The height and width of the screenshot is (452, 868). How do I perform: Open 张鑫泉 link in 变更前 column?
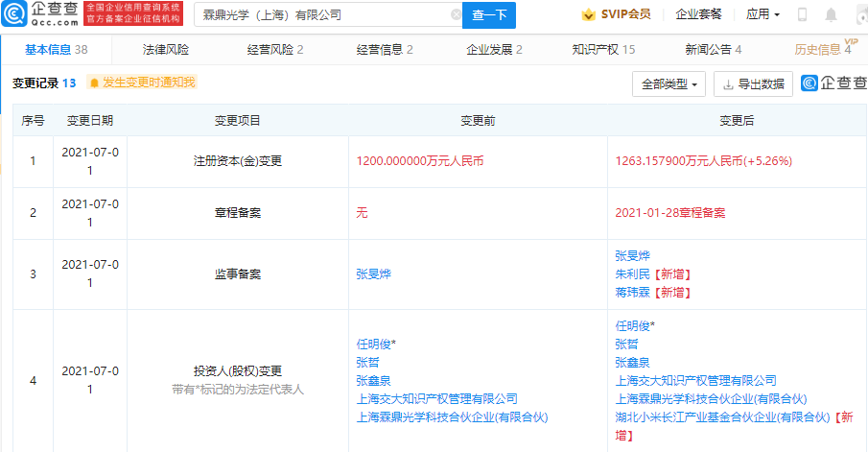pos(374,381)
